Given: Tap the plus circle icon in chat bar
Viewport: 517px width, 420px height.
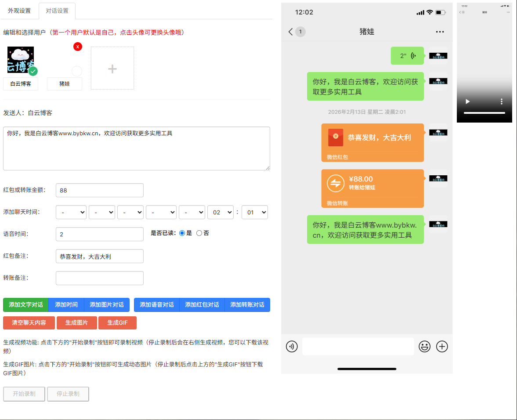Looking at the screenshot, I should point(442,347).
